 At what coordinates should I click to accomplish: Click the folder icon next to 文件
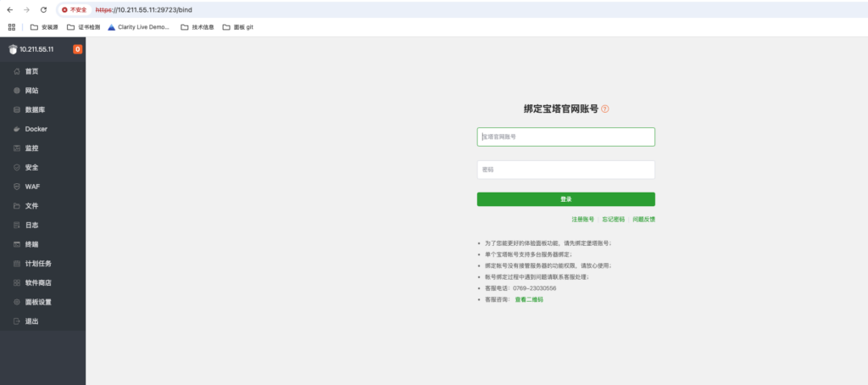coord(16,206)
